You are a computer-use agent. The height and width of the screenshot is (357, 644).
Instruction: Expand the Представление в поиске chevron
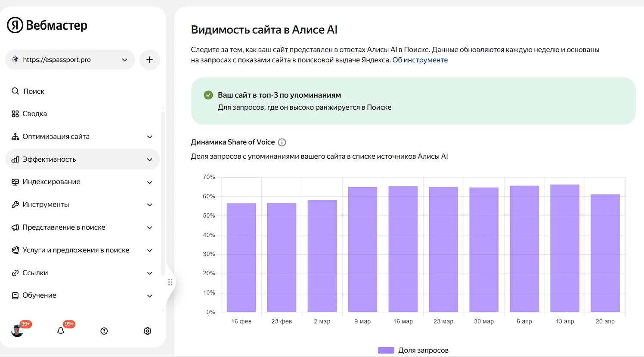pos(150,228)
